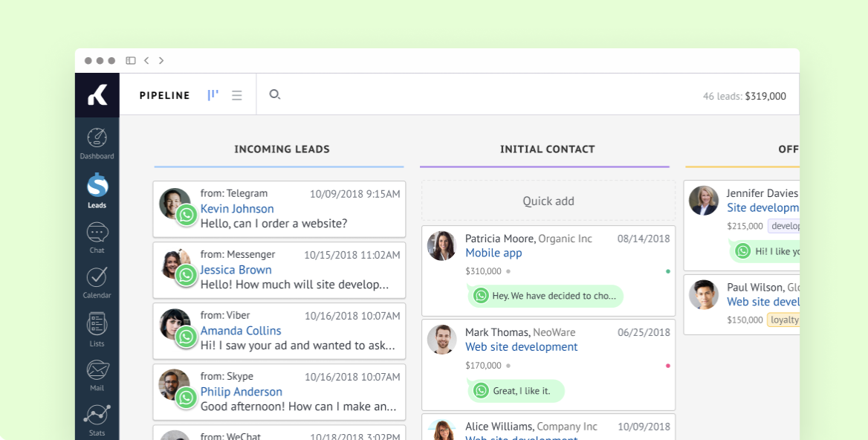Click Alice Williams's avatar thumbnail

441,430
